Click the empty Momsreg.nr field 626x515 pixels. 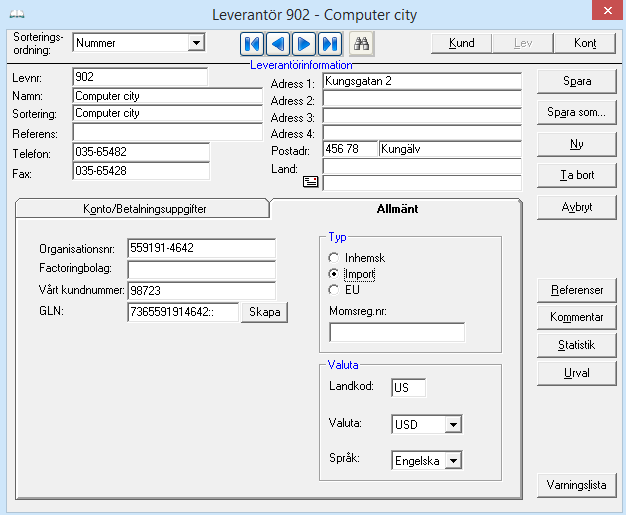(x=397, y=332)
